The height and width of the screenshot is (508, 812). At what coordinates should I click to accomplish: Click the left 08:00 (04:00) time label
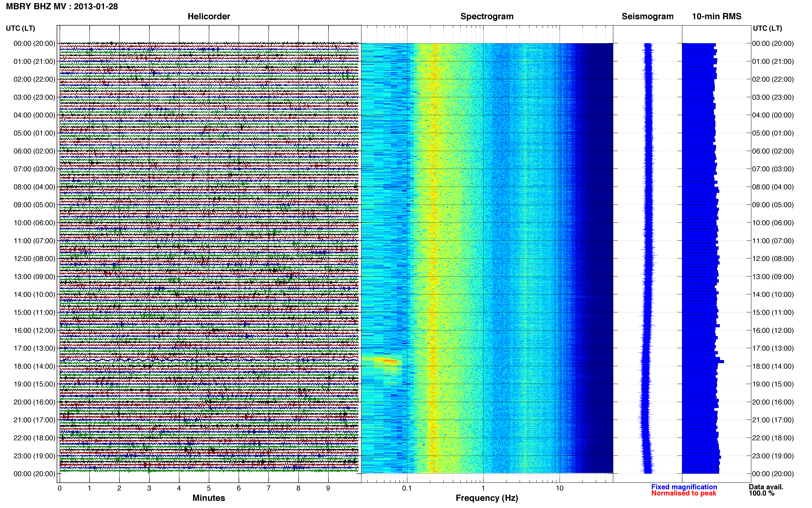(34, 187)
